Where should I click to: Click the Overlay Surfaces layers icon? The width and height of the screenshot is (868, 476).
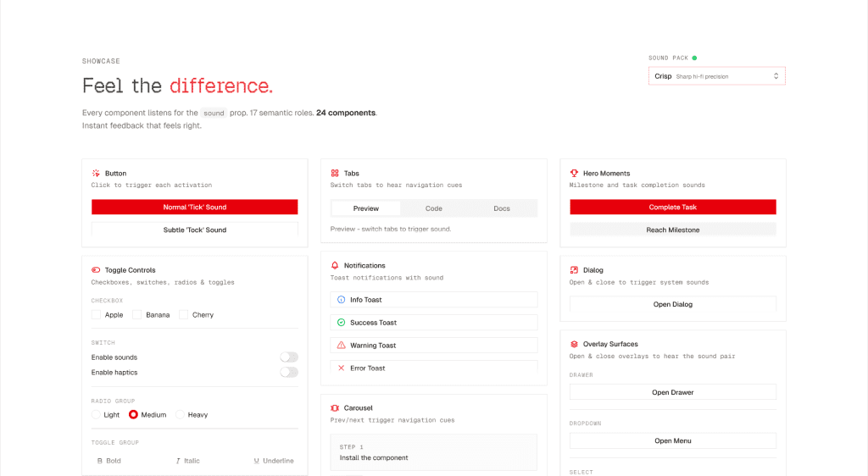pos(574,344)
